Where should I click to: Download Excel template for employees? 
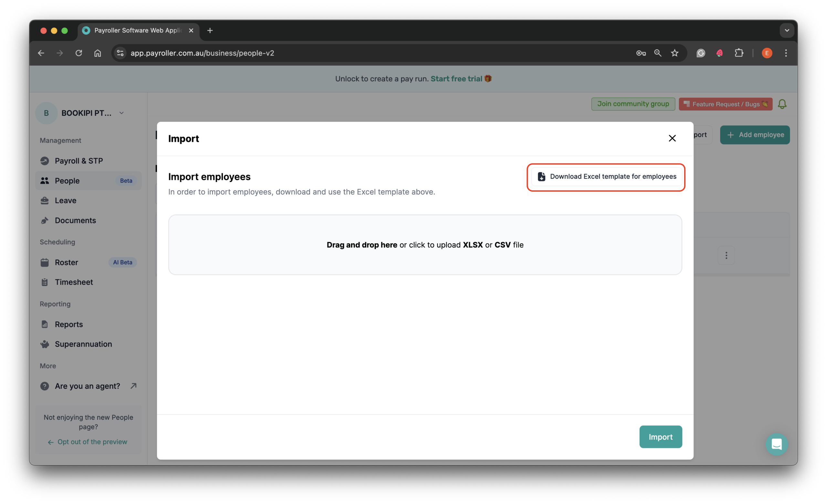coord(606,176)
